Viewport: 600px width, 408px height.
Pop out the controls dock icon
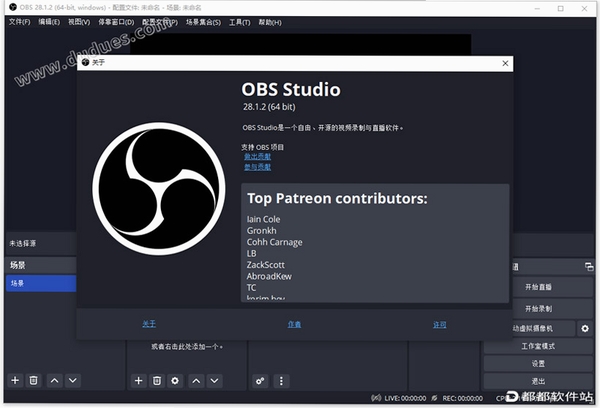589,267
